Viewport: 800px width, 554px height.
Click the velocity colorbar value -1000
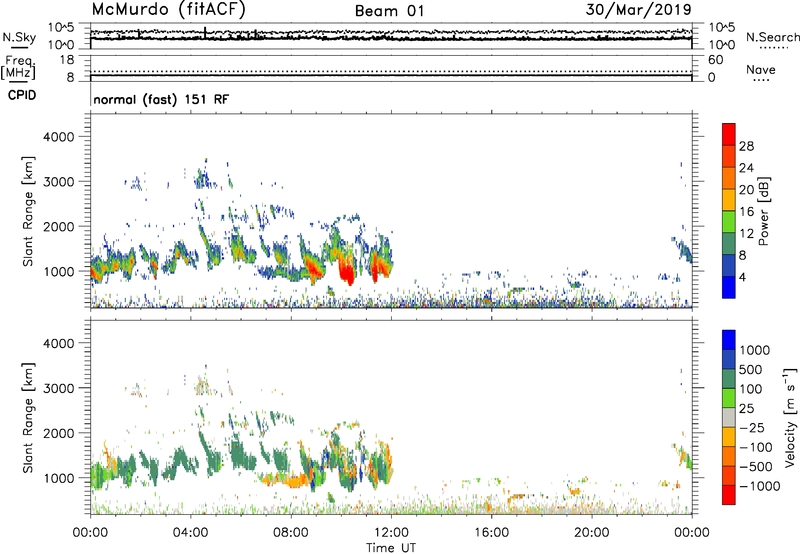pos(759,486)
